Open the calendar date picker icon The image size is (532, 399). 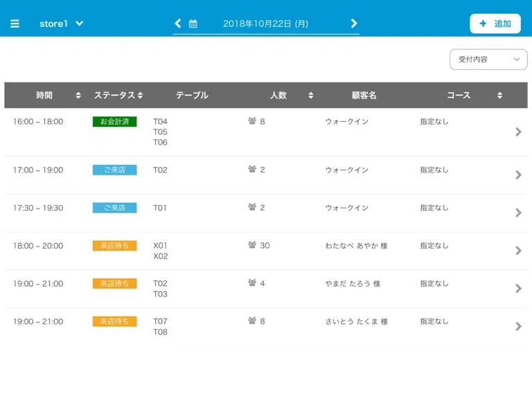[193, 24]
